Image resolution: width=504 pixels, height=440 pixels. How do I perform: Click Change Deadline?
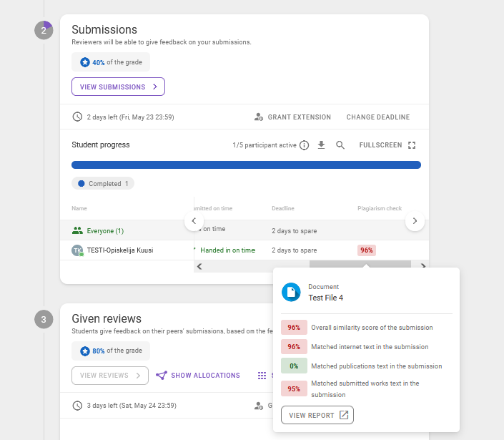(377, 117)
